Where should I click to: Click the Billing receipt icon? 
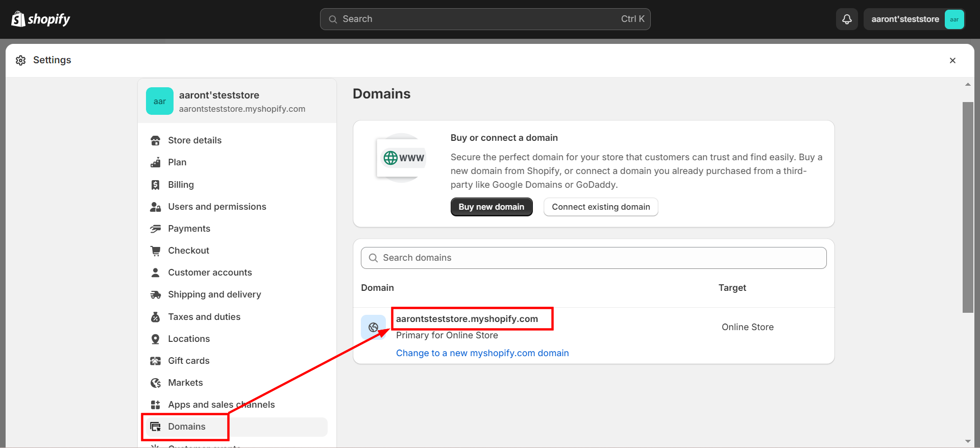coord(156,185)
